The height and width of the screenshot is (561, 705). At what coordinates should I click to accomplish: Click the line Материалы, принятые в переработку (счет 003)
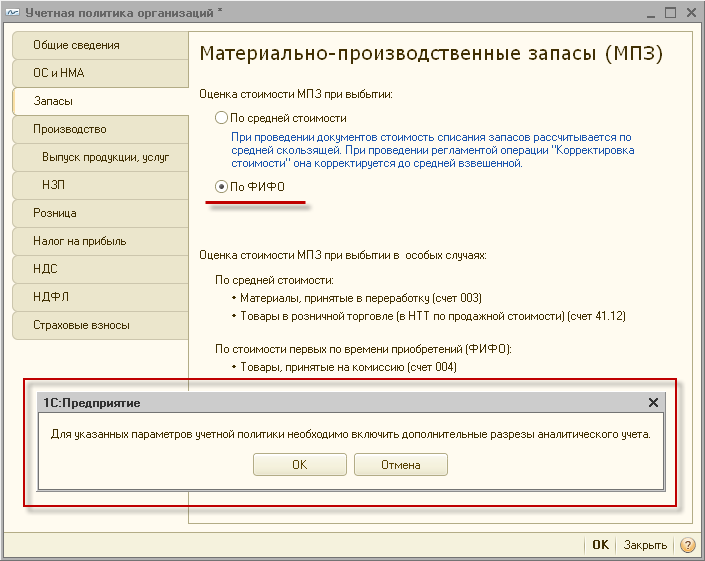361,298
